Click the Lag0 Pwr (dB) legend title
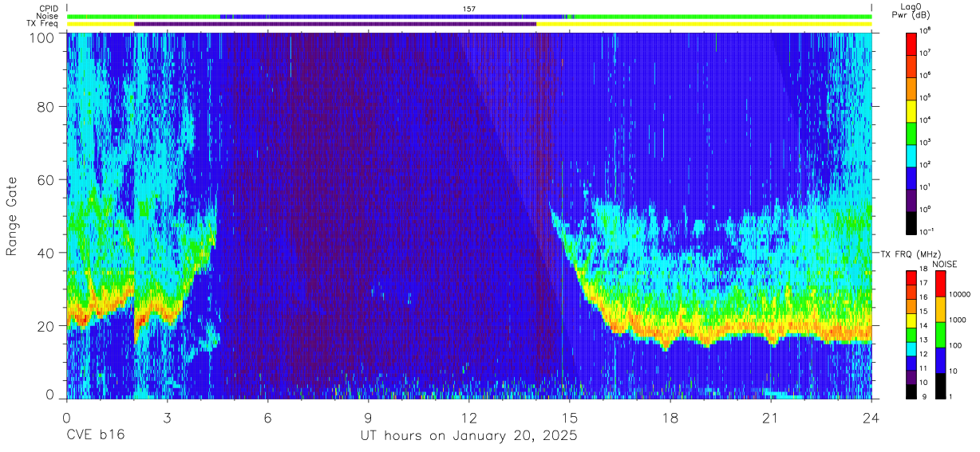Image resolution: width=980 pixels, height=452 pixels. point(912,11)
